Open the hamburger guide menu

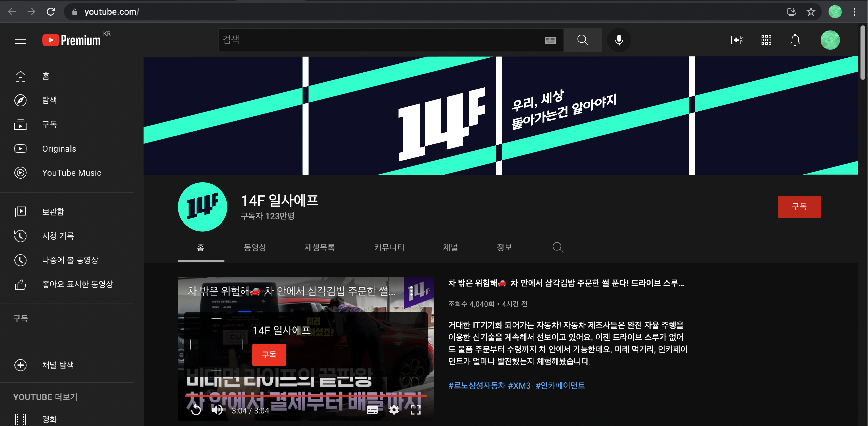(20, 40)
